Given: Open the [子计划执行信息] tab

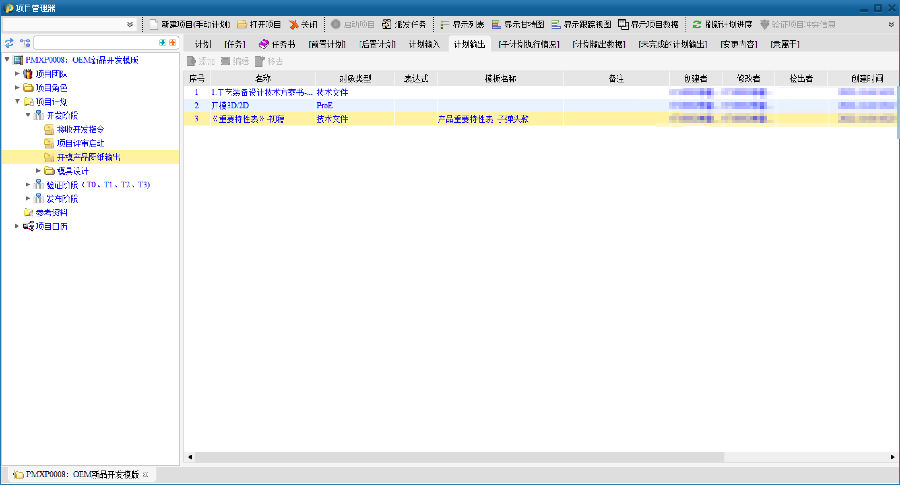Looking at the screenshot, I should point(529,44).
